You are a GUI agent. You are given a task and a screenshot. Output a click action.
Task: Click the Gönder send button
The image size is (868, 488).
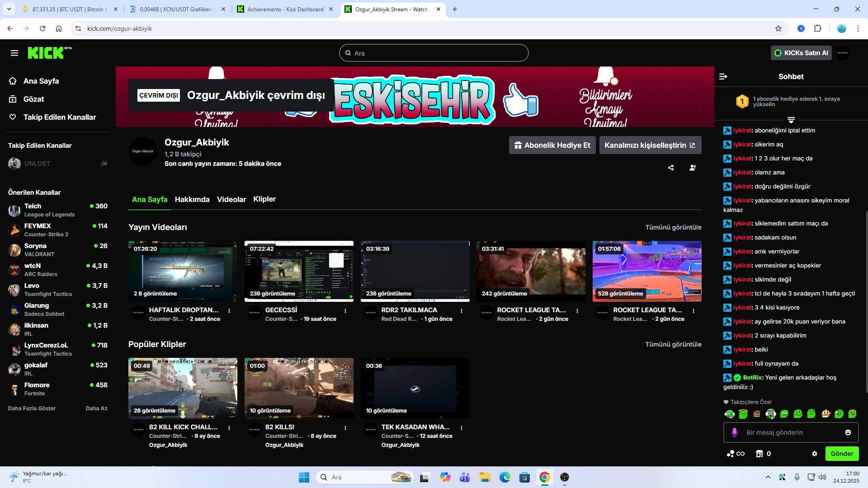tap(842, 454)
